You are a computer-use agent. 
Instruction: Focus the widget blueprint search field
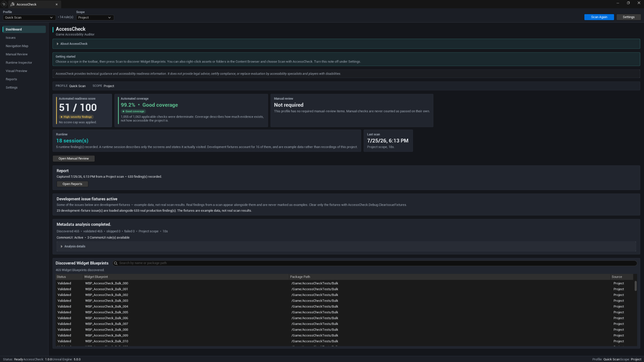tap(375, 263)
